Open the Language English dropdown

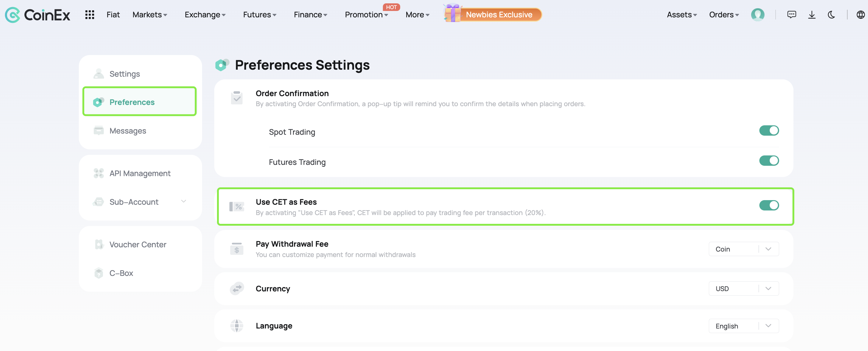744,326
